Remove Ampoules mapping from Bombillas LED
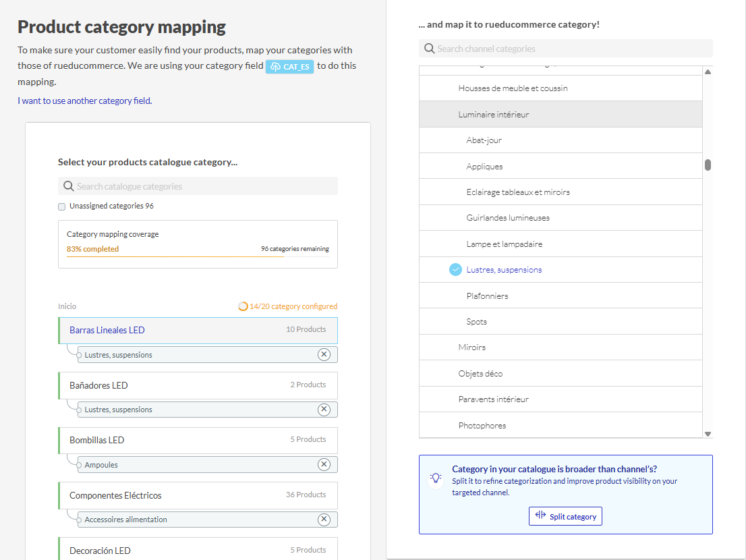Image resolution: width=746 pixels, height=560 pixels. tap(324, 465)
